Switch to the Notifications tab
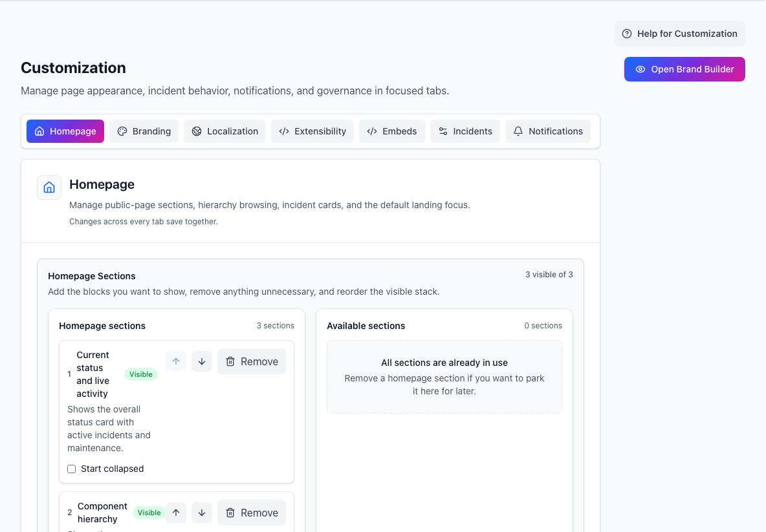766x532 pixels. pyautogui.click(x=547, y=131)
